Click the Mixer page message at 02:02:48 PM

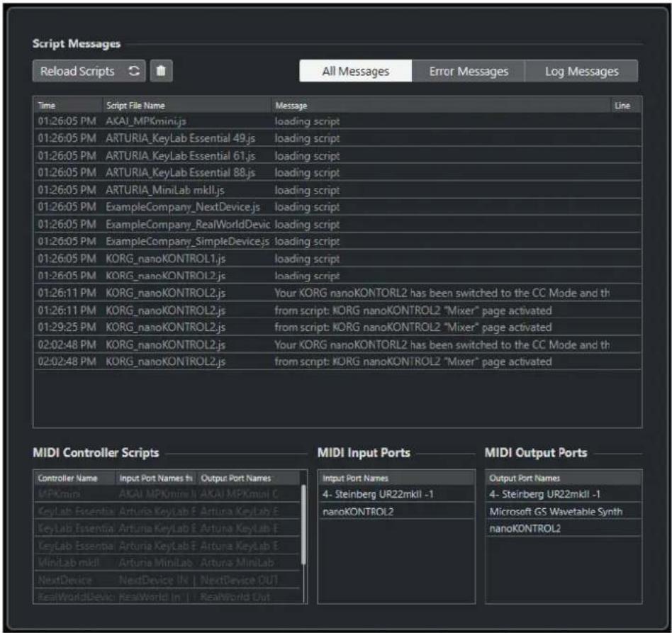tap(413, 362)
